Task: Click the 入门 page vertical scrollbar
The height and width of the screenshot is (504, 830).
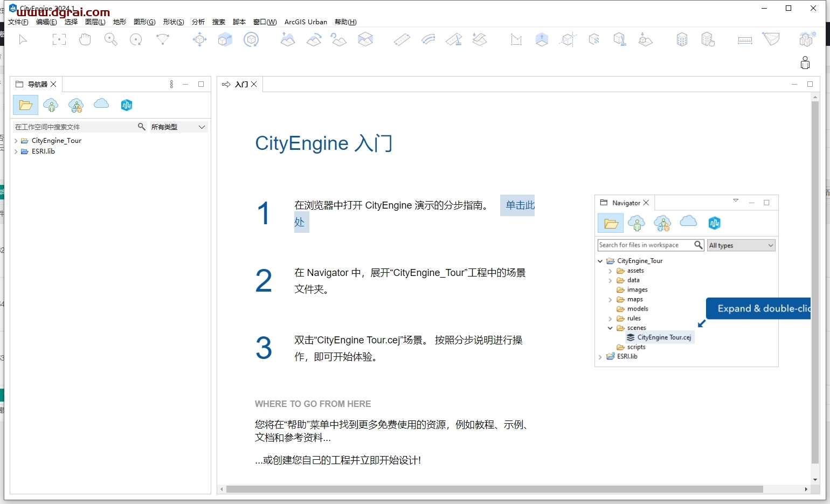Action: pyautogui.click(x=815, y=282)
